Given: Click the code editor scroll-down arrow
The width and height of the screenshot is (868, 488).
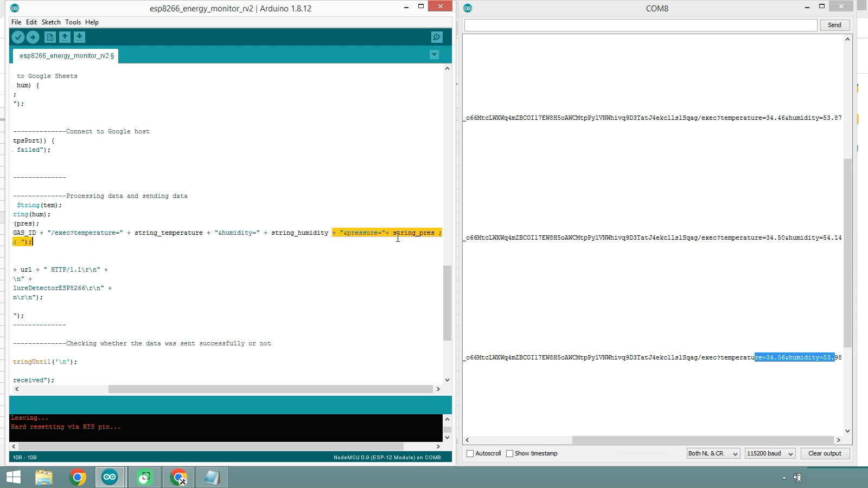Looking at the screenshot, I should tap(448, 380).
